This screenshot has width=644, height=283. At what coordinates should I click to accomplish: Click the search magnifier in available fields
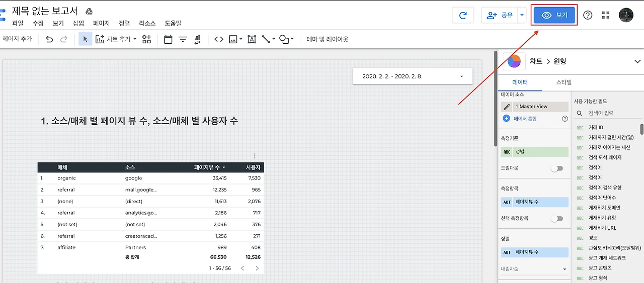click(580, 113)
